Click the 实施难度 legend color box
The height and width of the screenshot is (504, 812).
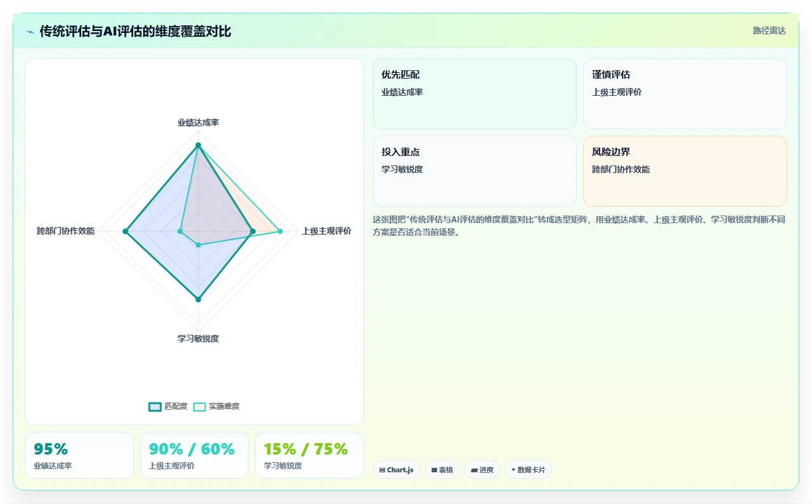[199, 406]
